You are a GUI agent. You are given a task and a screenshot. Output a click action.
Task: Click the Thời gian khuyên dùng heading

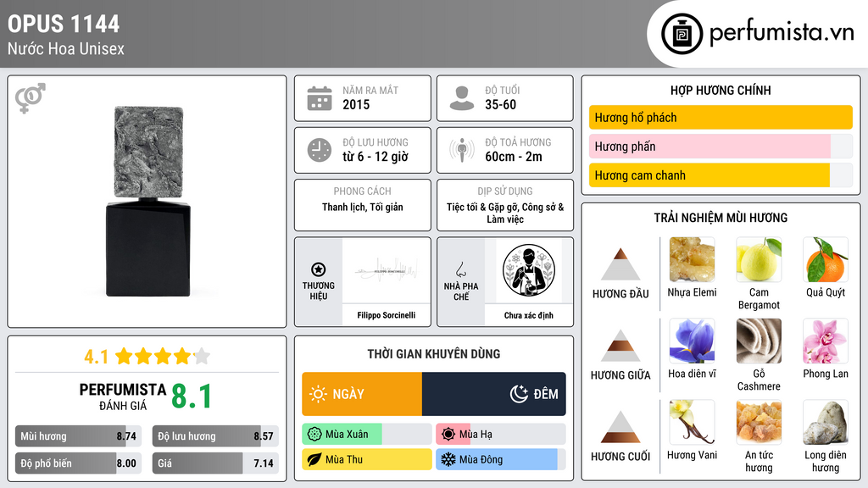pyautogui.click(x=434, y=354)
